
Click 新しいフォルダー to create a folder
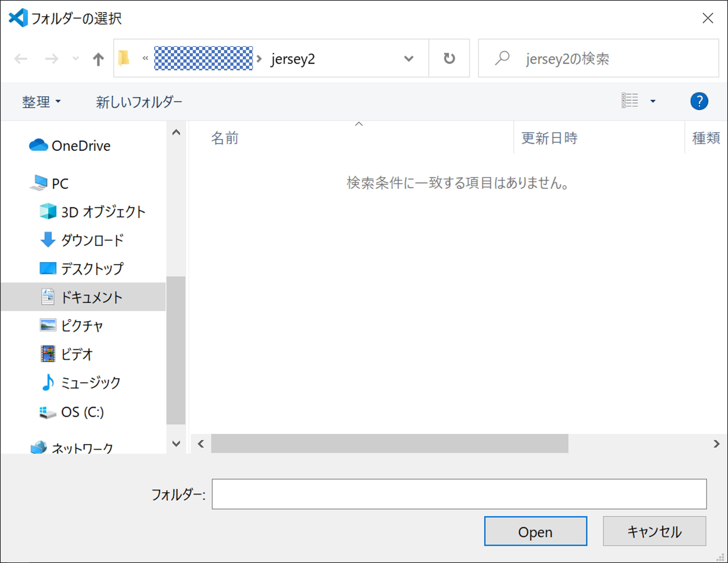click(x=139, y=102)
